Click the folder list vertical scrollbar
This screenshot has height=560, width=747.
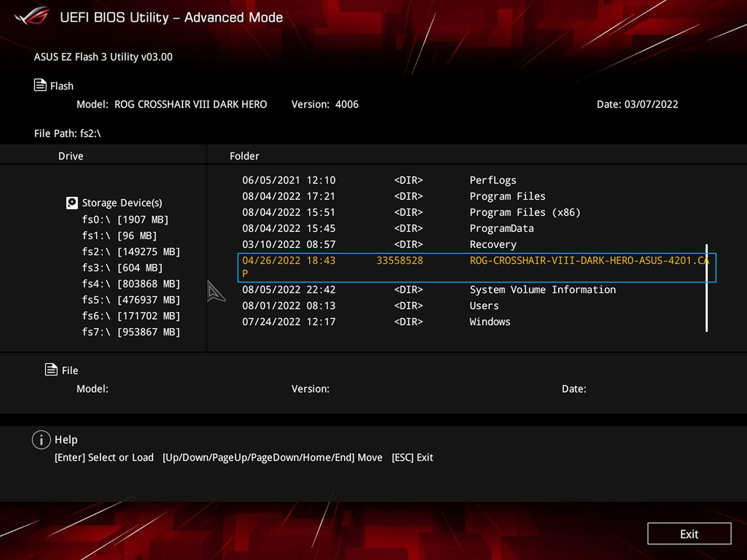click(706, 288)
